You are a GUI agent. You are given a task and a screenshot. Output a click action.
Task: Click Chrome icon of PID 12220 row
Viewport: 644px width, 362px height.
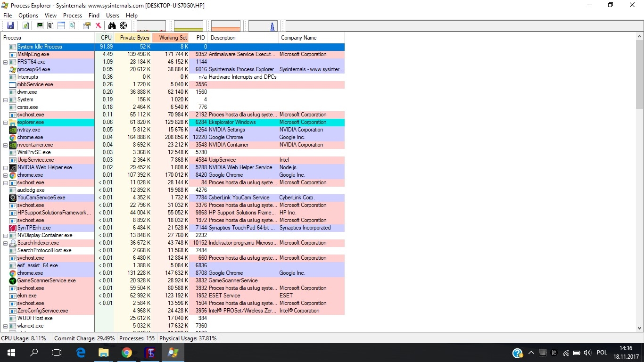[x=13, y=137]
